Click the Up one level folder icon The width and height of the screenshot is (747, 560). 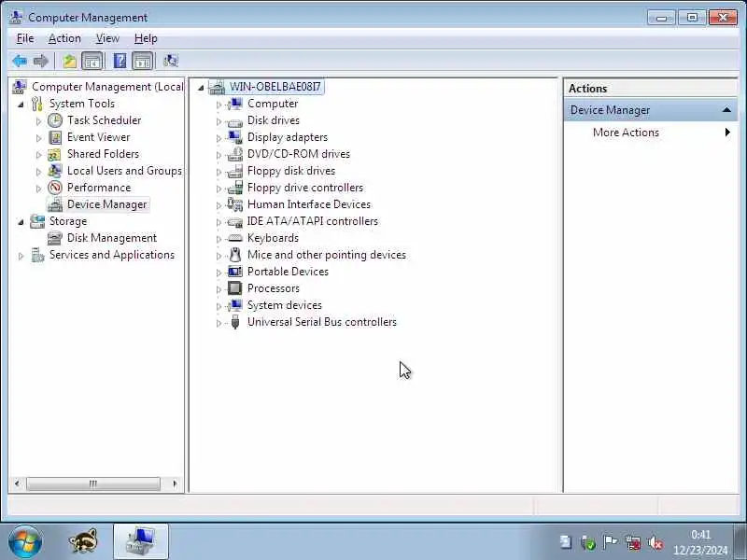point(69,61)
